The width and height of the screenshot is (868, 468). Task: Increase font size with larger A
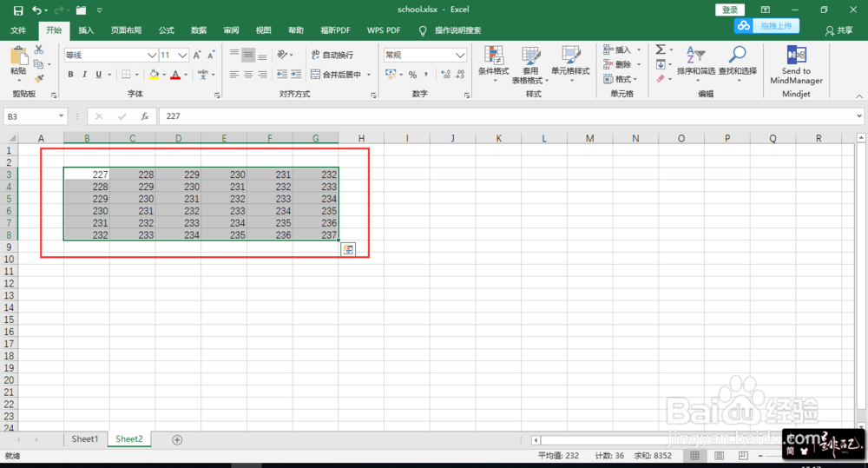click(197, 55)
